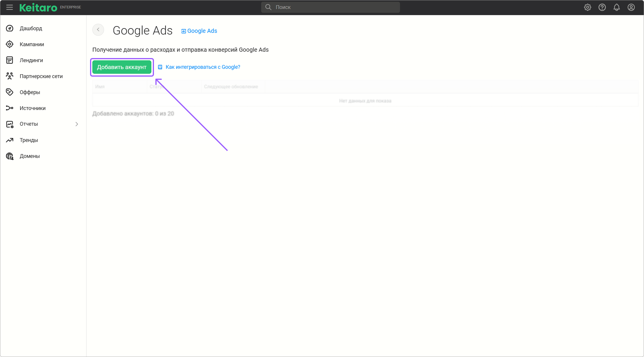644x357 pixels.
Task: Go to Дашборд menu item
Action: [31, 28]
